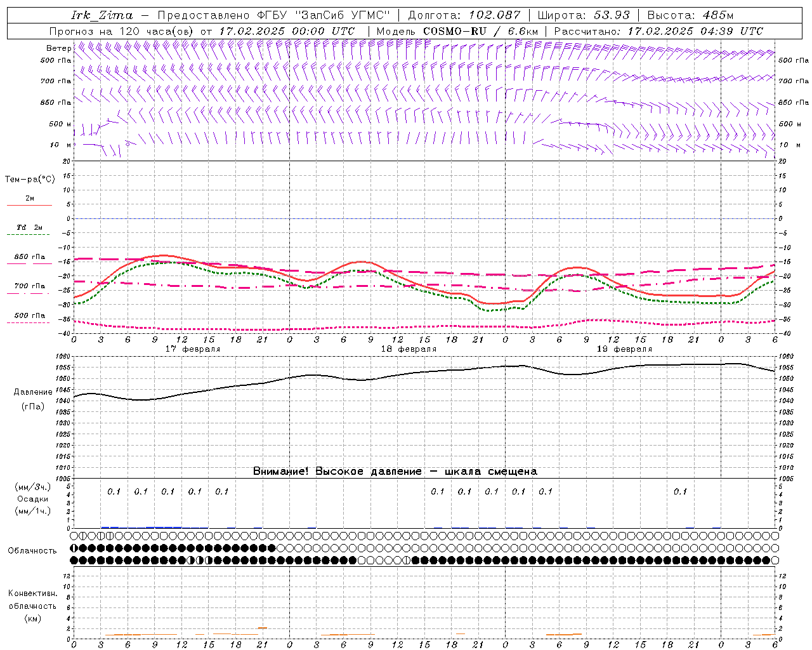Click the "Высота: 485м" header value
This screenshot has width=812, height=650.
point(690,15)
